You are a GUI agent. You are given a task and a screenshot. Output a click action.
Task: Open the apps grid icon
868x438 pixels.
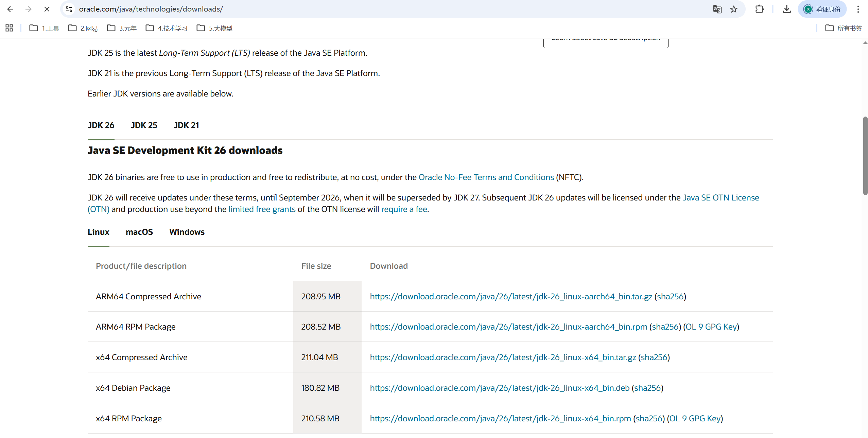click(9, 28)
